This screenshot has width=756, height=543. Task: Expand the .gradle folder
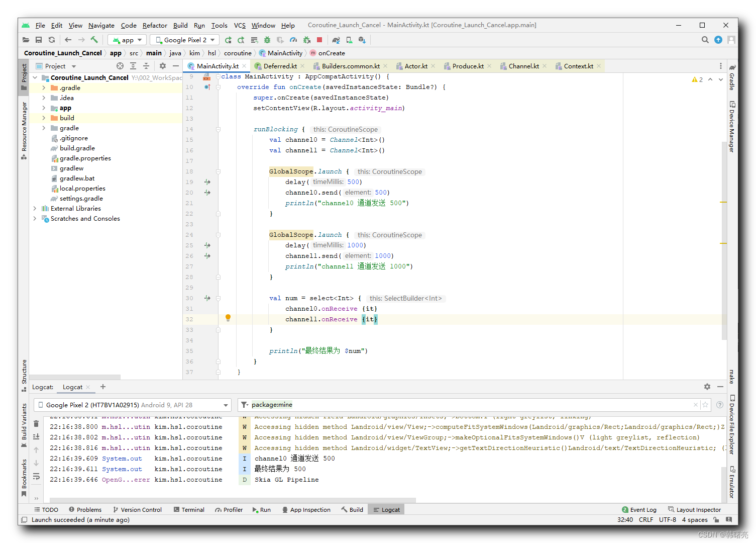tap(44, 88)
